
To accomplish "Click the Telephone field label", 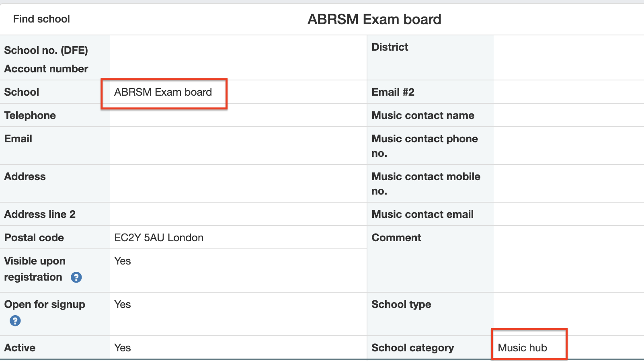I will click(x=30, y=115).
